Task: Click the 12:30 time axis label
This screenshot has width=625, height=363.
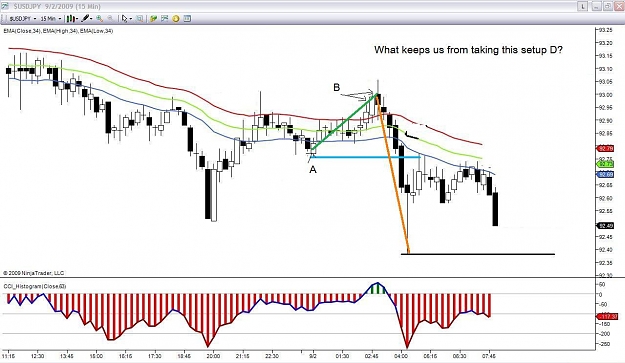Action: point(37,356)
